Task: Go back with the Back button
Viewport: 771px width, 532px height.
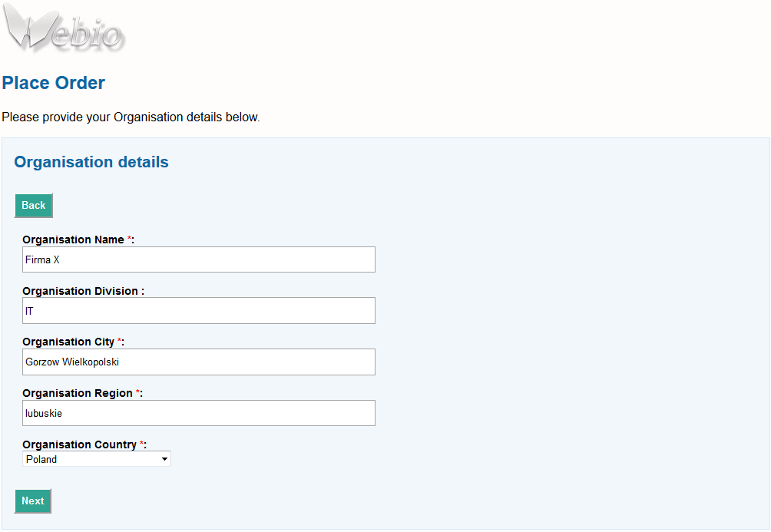Action: point(34,206)
